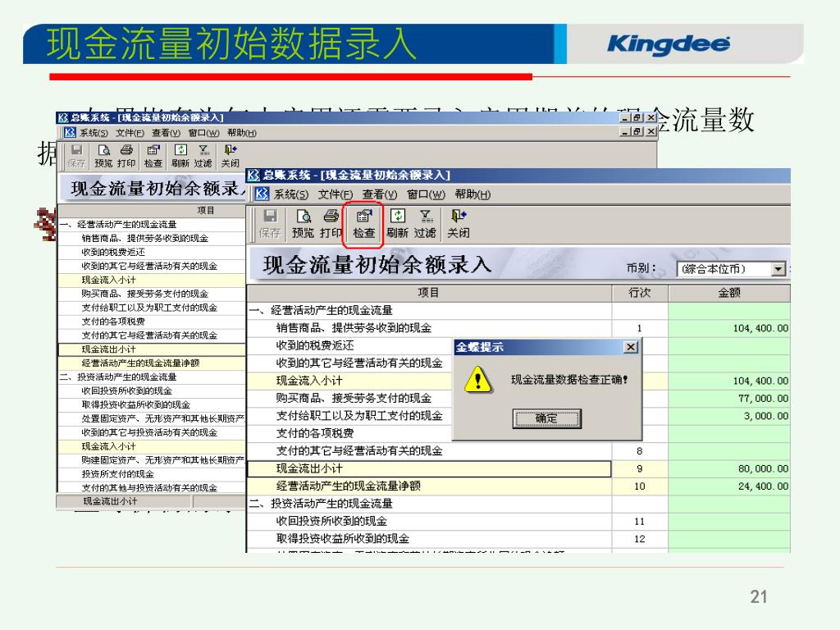Open 文件(F) menu in front window
Screen dimensions: 840x630
pyautogui.click(x=336, y=194)
